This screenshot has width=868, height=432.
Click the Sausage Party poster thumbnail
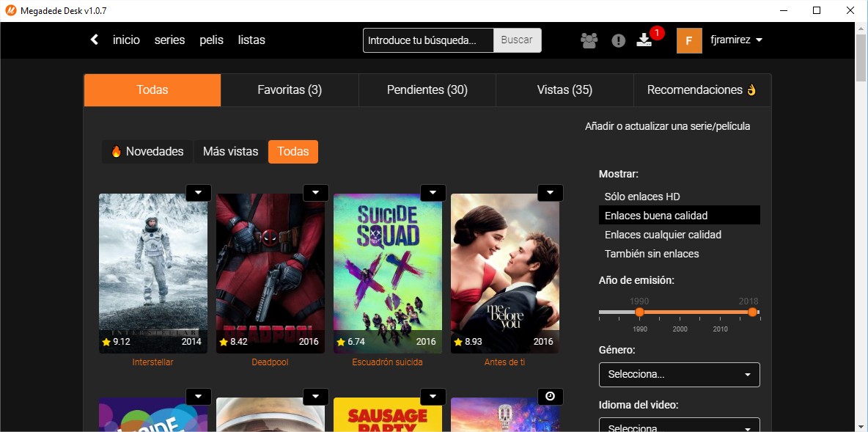pyautogui.click(x=388, y=415)
